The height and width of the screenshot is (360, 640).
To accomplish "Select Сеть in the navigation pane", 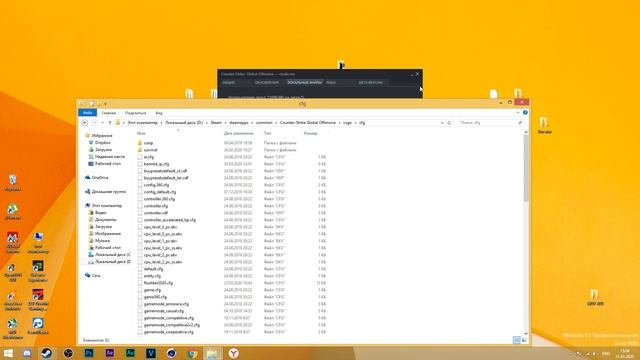I will tap(93, 276).
